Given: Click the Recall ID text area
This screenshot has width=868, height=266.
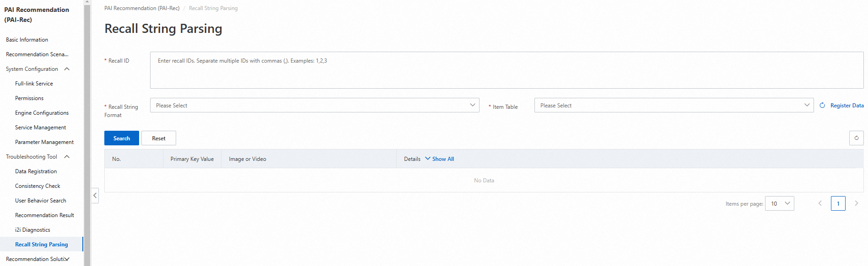Looking at the screenshot, I should click(x=507, y=70).
